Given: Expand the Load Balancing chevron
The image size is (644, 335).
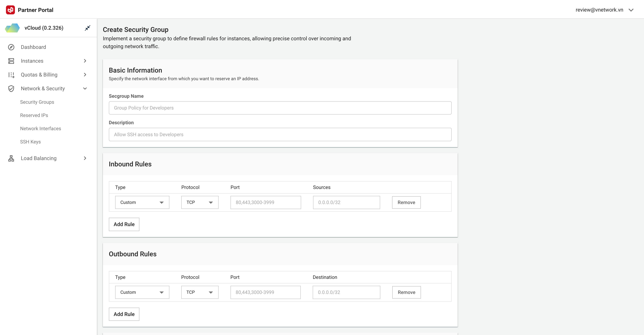Looking at the screenshot, I should point(85,158).
